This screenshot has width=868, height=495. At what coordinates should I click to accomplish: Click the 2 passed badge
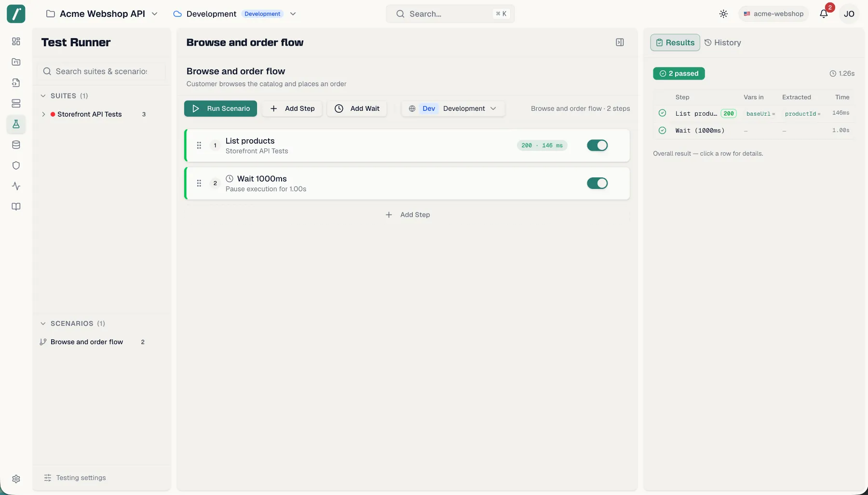click(x=679, y=74)
